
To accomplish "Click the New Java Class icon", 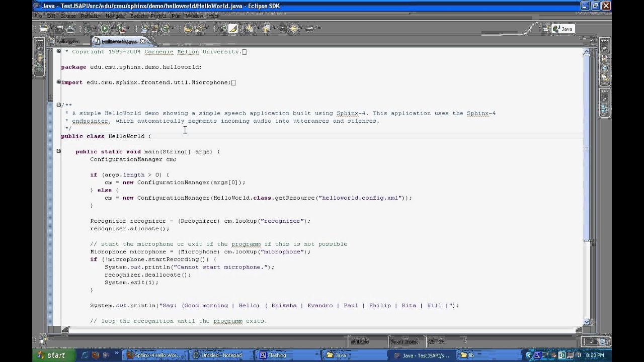I will click(165, 29).
